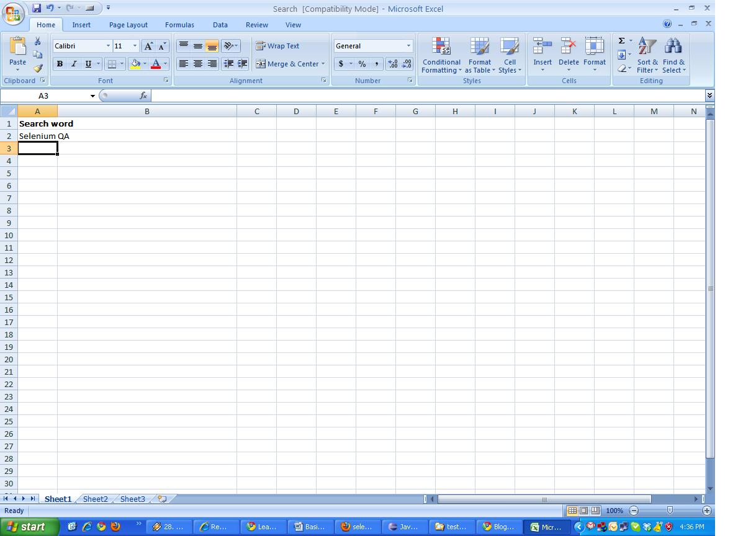
Task: Click the Office Button orb
Action: click(x=13, y=14)
